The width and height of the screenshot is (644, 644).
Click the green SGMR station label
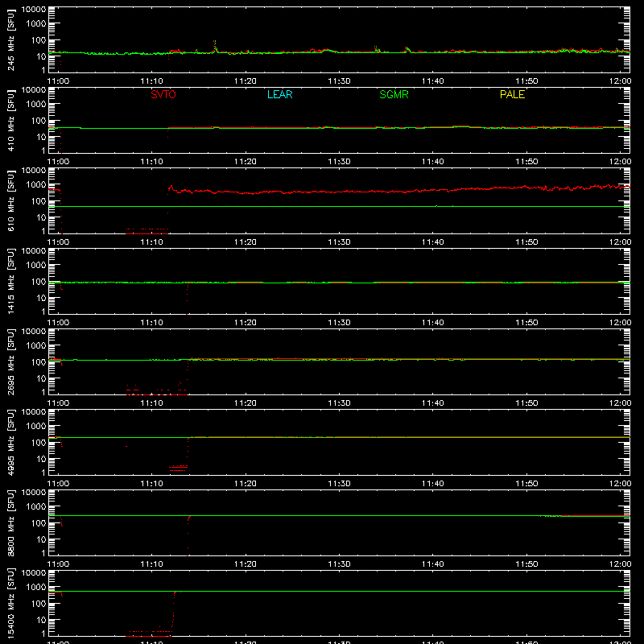394,94
